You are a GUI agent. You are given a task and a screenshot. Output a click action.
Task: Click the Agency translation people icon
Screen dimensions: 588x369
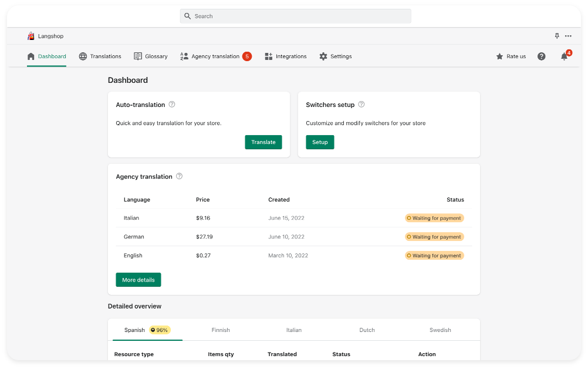pyautogui.click(x=184, y=56)
